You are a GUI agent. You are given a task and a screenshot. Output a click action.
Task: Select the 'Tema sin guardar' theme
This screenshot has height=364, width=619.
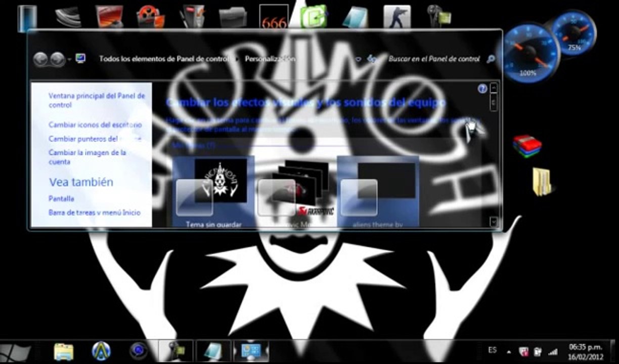(213, 192)
